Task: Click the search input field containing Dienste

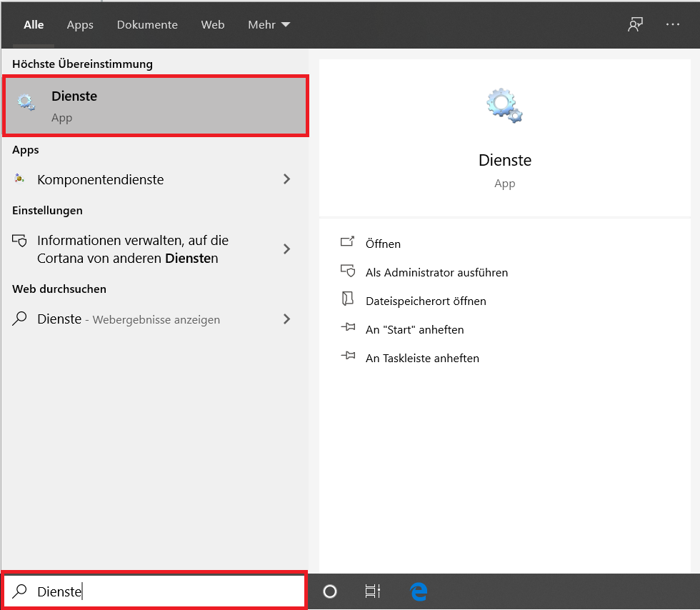Action: point(164,591)
